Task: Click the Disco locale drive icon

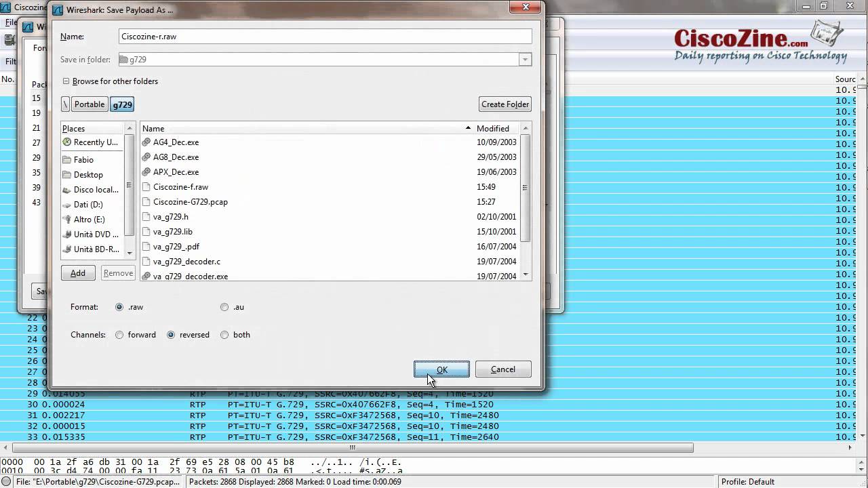Action: [x=66, y=190]
